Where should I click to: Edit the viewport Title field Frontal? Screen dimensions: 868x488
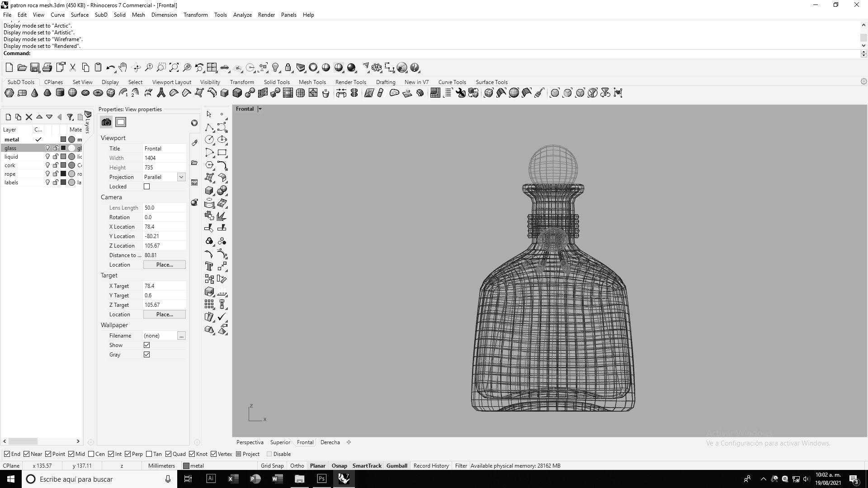[x=165, y=149]
